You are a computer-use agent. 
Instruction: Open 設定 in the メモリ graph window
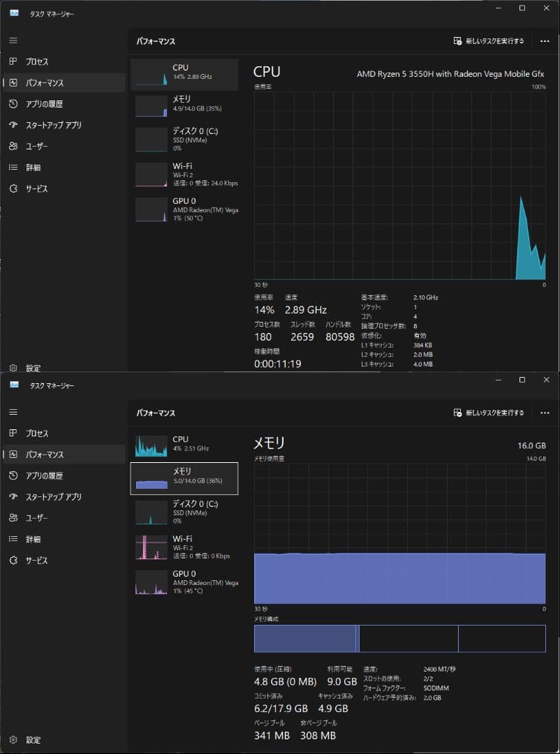point(33,739)
